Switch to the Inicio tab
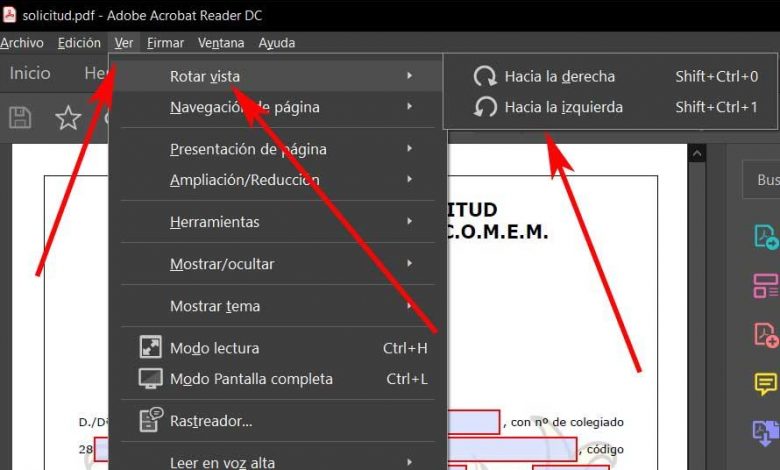Screen dimensions: 780x470 pyautogui.click(x=30, y=73)
